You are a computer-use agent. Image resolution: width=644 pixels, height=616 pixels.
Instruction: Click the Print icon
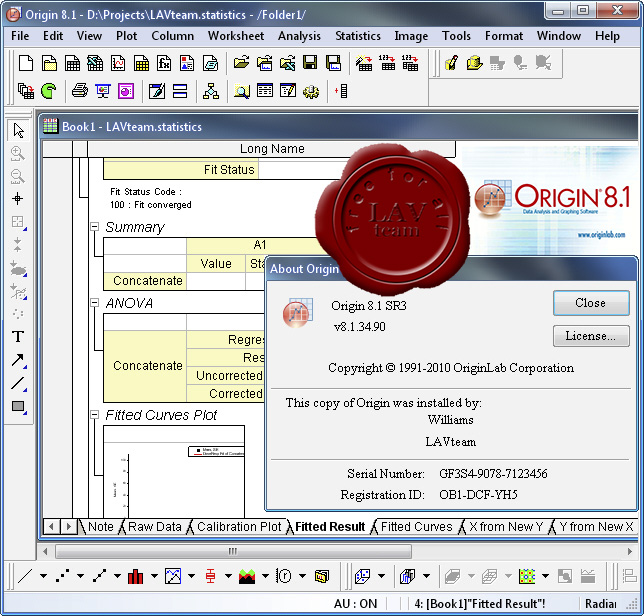80,91
